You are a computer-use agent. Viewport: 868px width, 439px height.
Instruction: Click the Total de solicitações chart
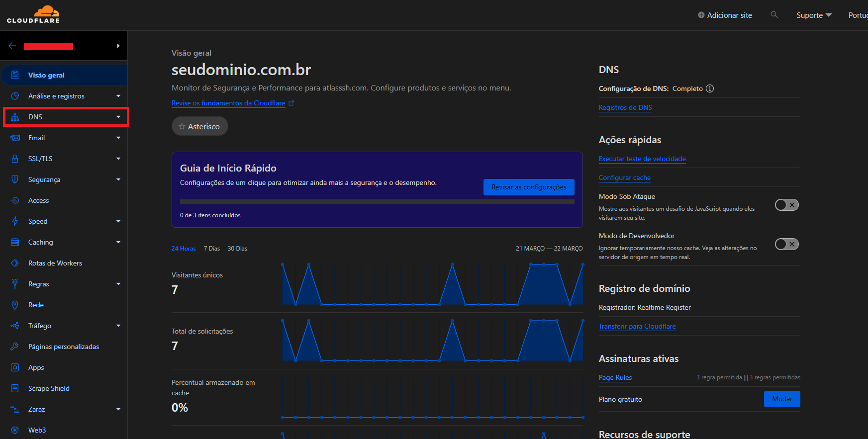pos(433,340)
